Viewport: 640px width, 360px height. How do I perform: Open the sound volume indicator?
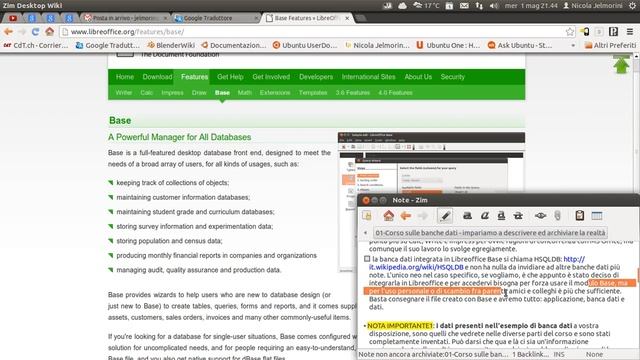(x=494, y=6)
